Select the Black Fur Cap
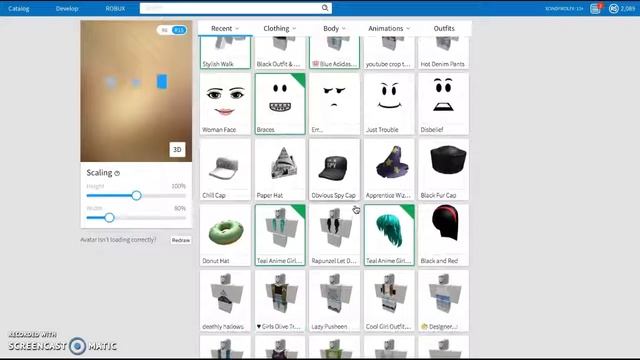Screen dimensions: 640x360 click(444, 170)
